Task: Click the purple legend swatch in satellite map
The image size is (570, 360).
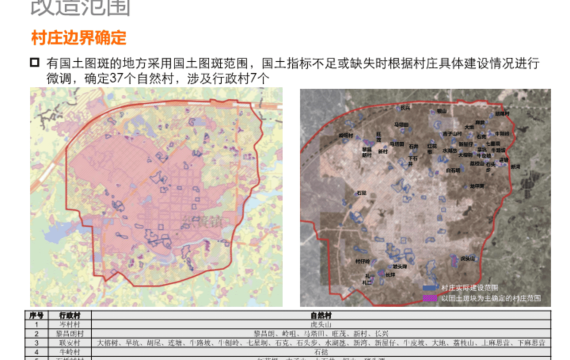Action: pos(430,298)
